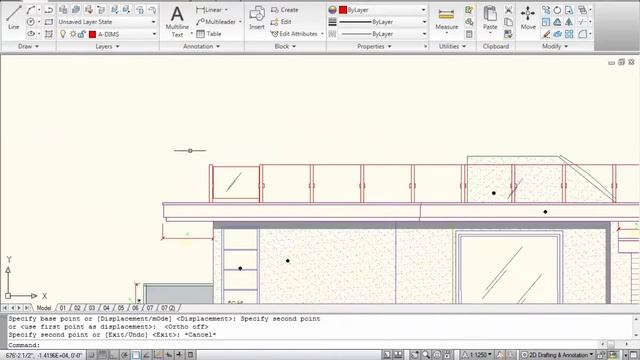Switch to layout tab 01

(62, 308)
